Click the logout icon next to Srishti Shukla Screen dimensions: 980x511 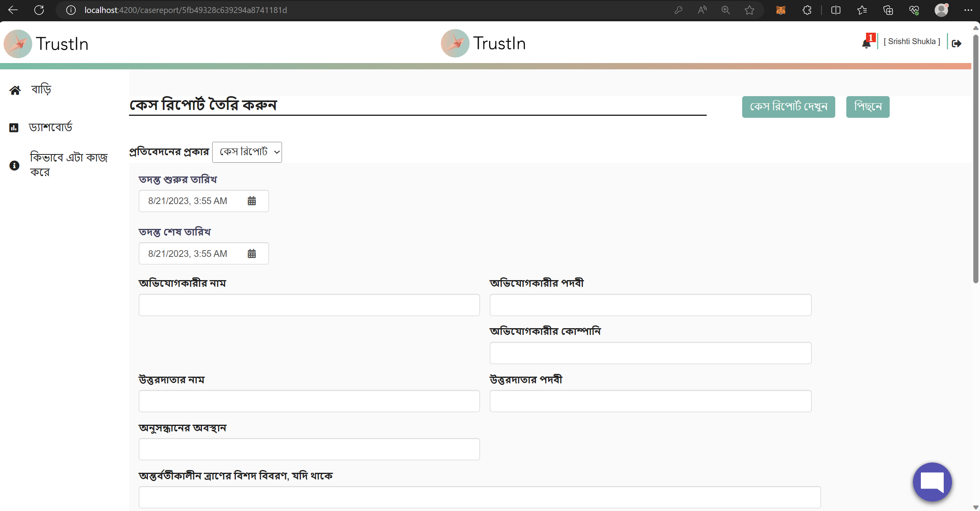pos(957,43)
